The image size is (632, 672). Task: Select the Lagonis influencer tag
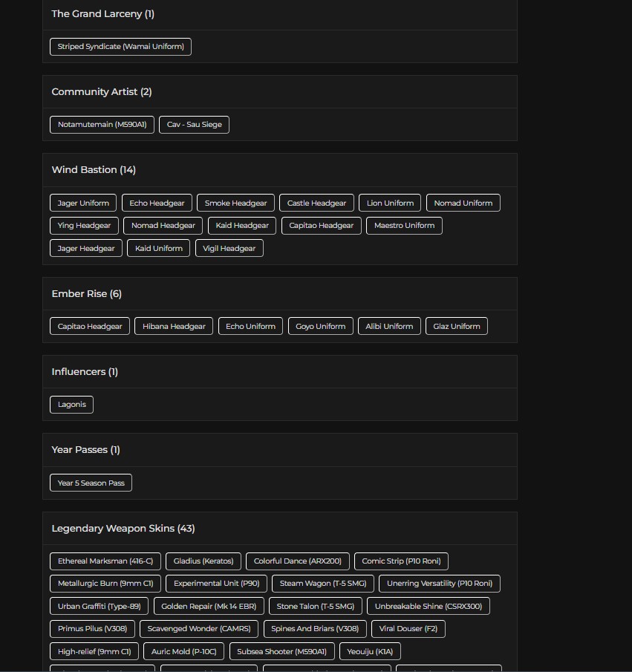71,405
